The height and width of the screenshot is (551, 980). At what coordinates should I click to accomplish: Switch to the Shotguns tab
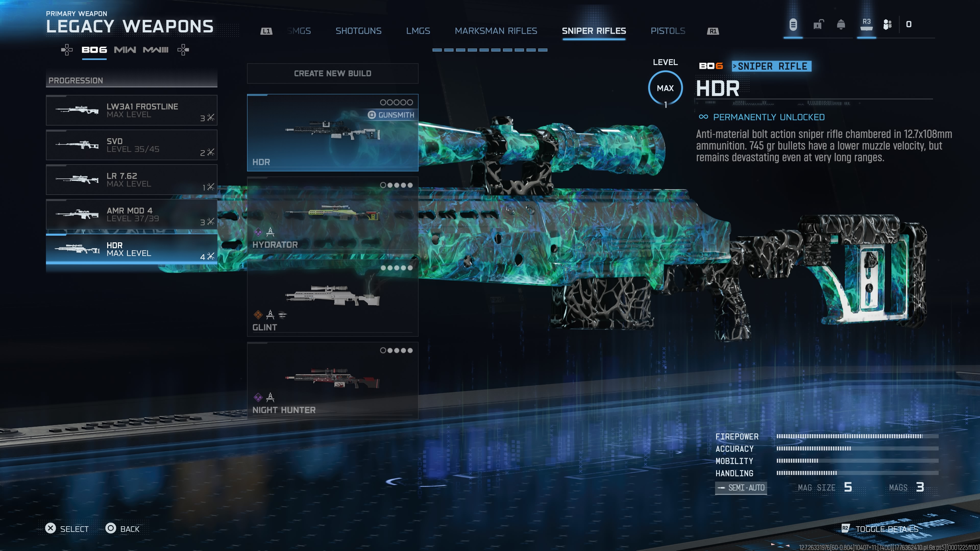coord(358,31)
